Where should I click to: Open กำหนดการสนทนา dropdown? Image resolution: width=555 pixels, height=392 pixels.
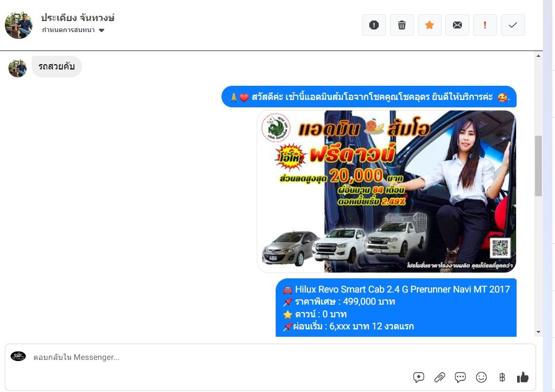tap(73, 30)
